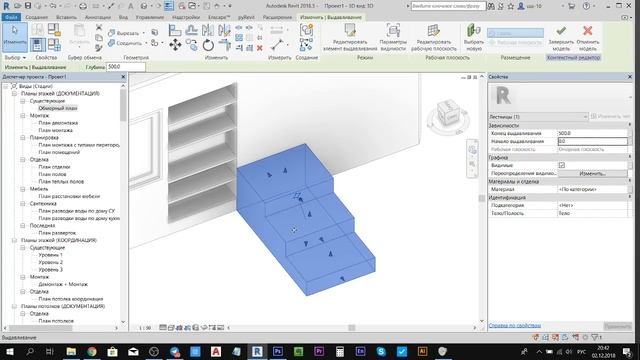Click the Measure (Измерить) dimension icon
This screenshot has height=360, width=640.
(x=277, y=44)
